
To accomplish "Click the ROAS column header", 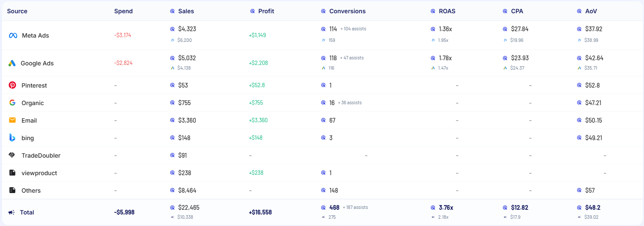I will 447,11.
